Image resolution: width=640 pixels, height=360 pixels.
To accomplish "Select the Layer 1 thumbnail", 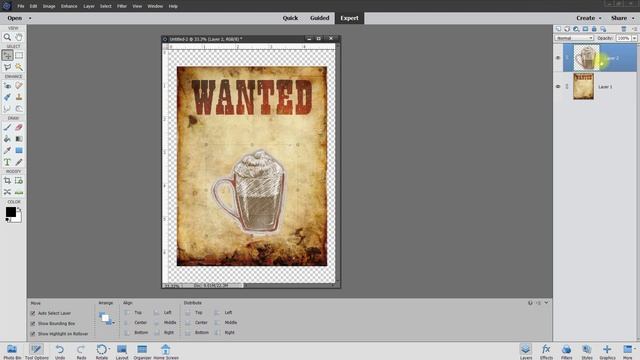I will tap(583, 86).
